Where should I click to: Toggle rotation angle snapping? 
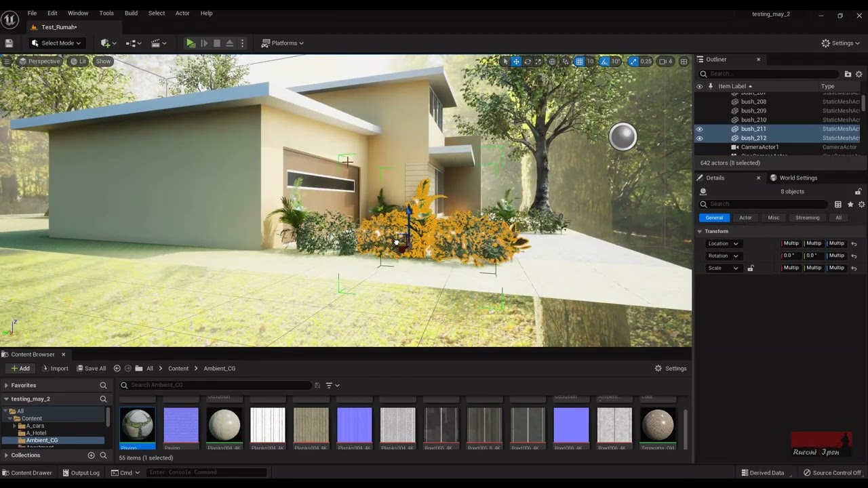click(x=604, y=62)
